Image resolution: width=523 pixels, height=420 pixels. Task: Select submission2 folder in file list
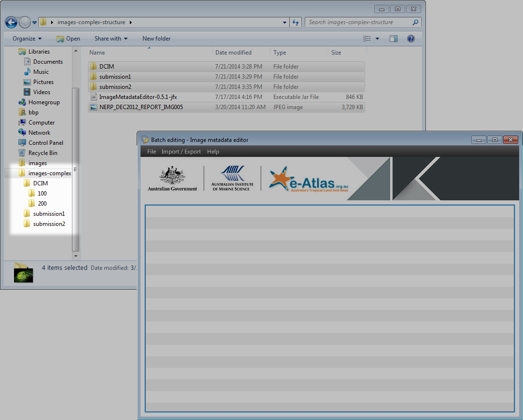click(226, 87)
